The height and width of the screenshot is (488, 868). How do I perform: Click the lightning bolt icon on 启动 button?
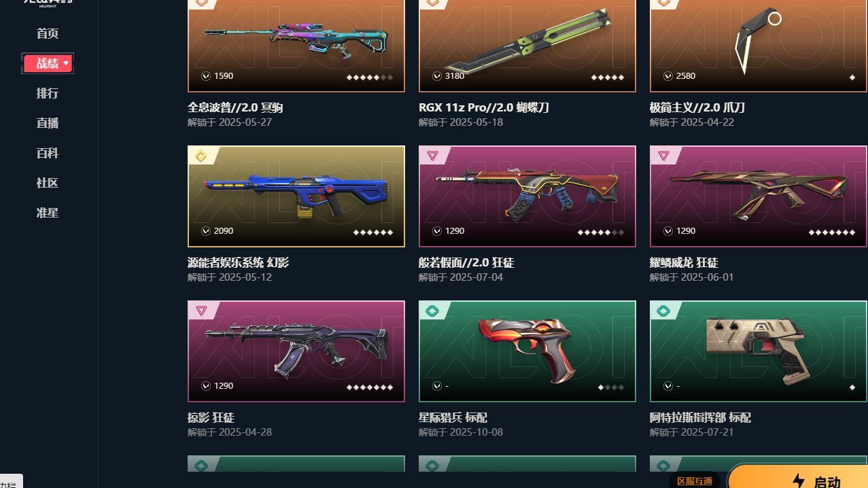tap(799, 481)
